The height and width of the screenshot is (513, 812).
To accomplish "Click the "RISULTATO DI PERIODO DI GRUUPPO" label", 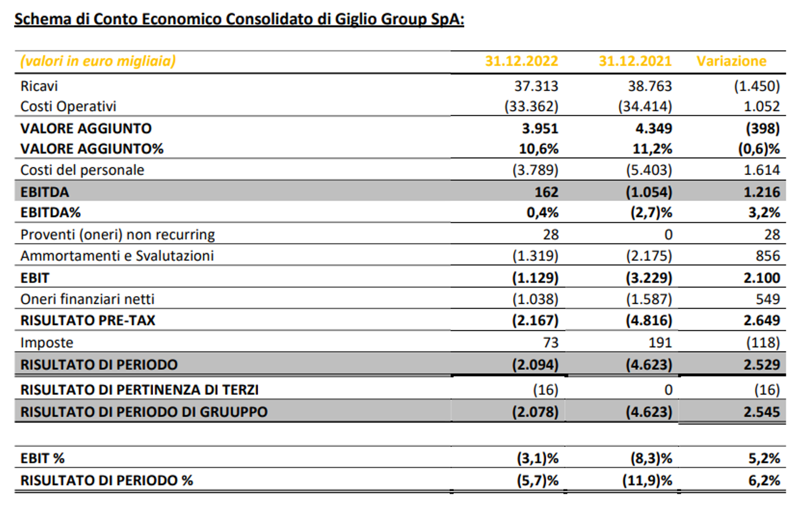I will (144, 412).
